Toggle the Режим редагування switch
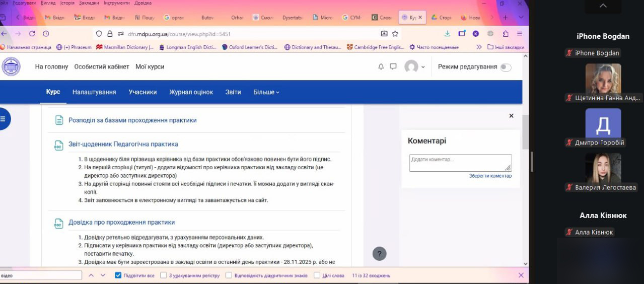Image resolution: width=644 pixels, height=284 pixels. pos(506,67)
